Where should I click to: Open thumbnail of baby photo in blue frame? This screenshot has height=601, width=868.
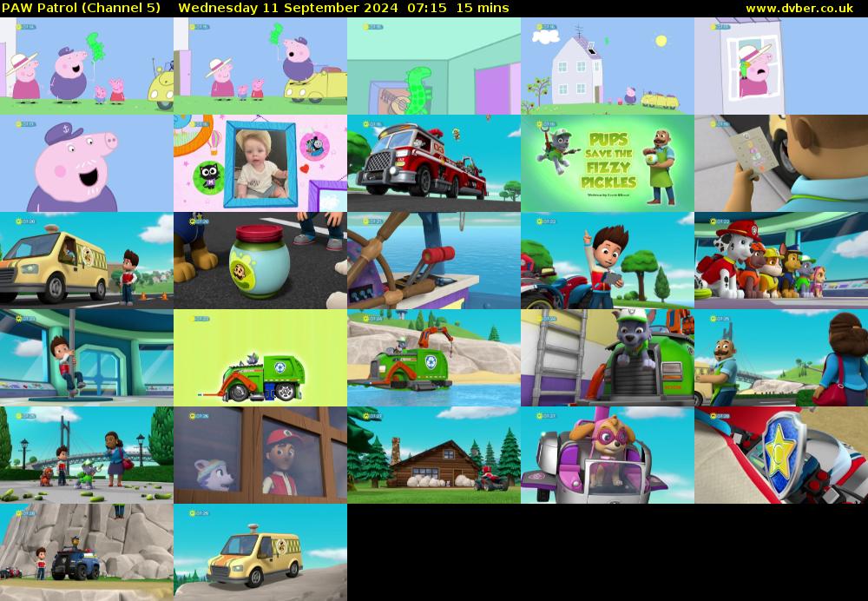[260, 163]
